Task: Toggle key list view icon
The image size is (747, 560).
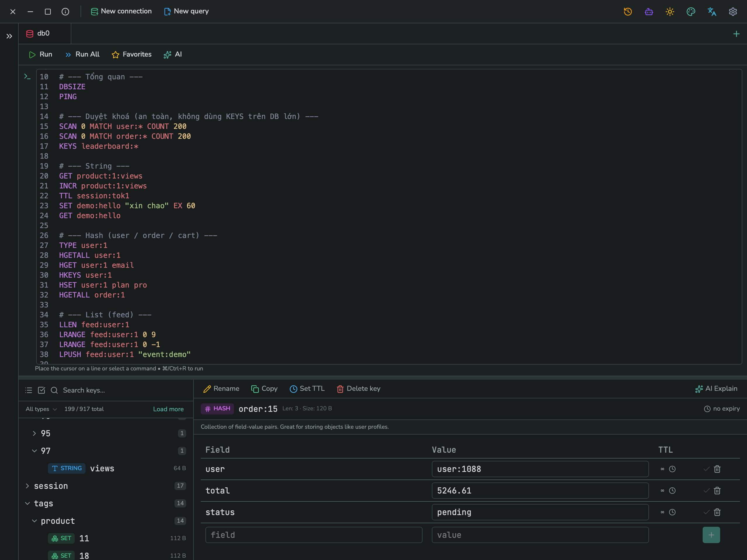Action: pyautogui.click(x=28, y=390)
